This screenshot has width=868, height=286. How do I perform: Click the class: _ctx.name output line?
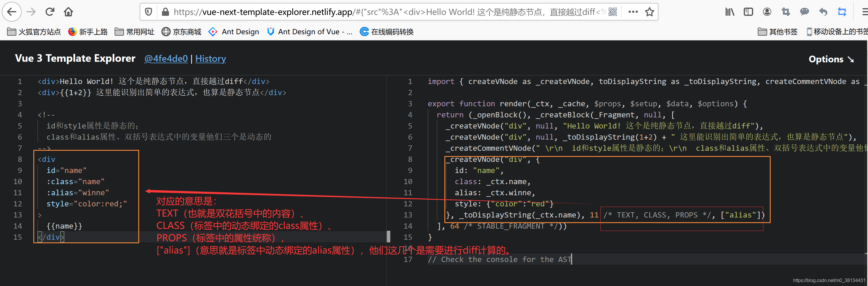tap(493, 181)
